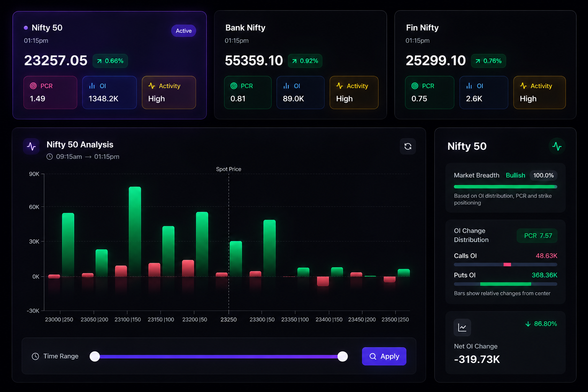Image resolution: width=588 pixels, height=392 pixels.
Task: Click the 23500 |250 strike label on the x-axis
Action: (395, 320)
